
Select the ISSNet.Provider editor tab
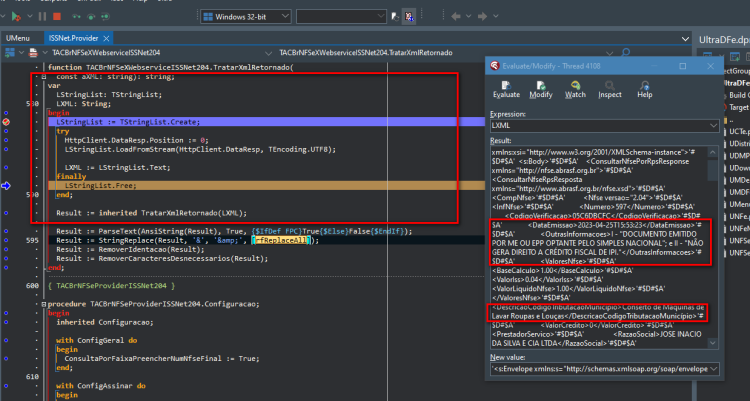tap(73, 38)
